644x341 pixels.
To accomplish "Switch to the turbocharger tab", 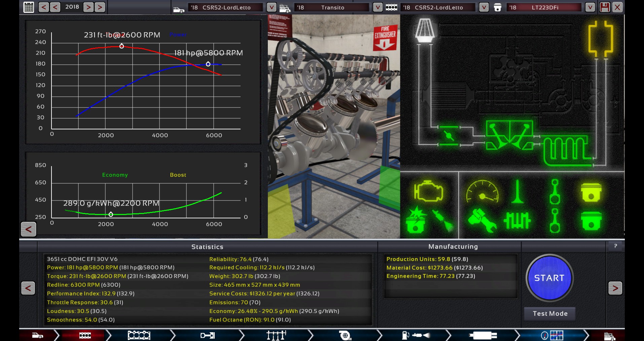I will (x=345, y=335).
